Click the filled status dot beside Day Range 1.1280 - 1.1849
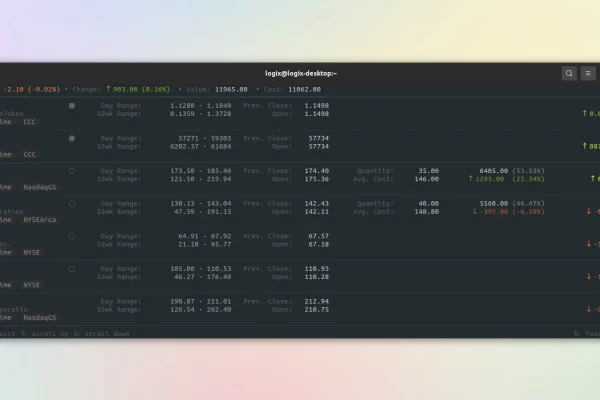Viewport: 600px width, 400px height. (72, 106)
